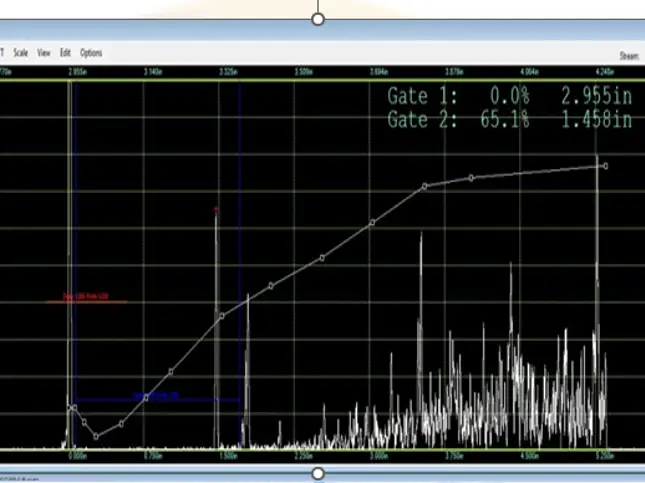Image resolution: width=645 pixels, height=483 pixels.
Task: Click the 3.694in top axis label
Action: click(x=379, y=72)
